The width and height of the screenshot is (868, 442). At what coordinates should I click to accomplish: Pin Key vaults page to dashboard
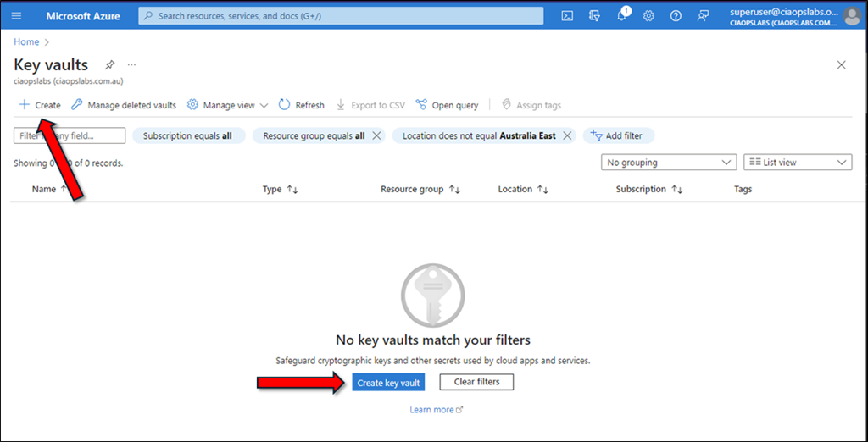point(109,65)
